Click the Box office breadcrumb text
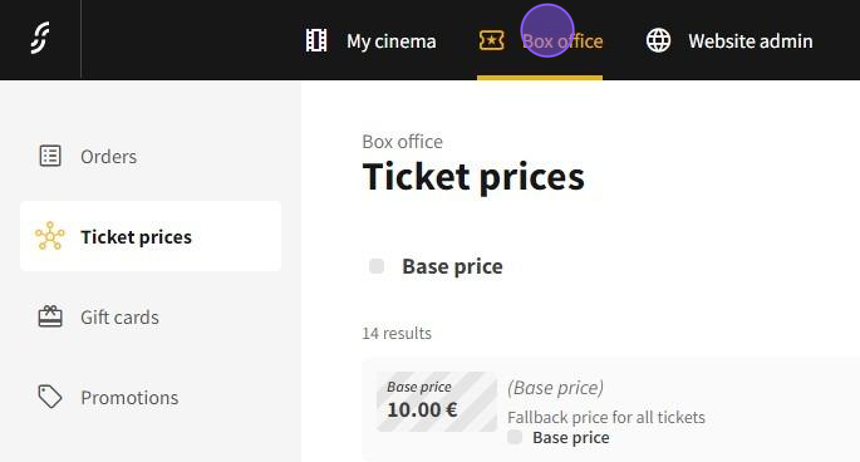The height and width of the screenshot is (462, 860). click(x=402, y=142)
